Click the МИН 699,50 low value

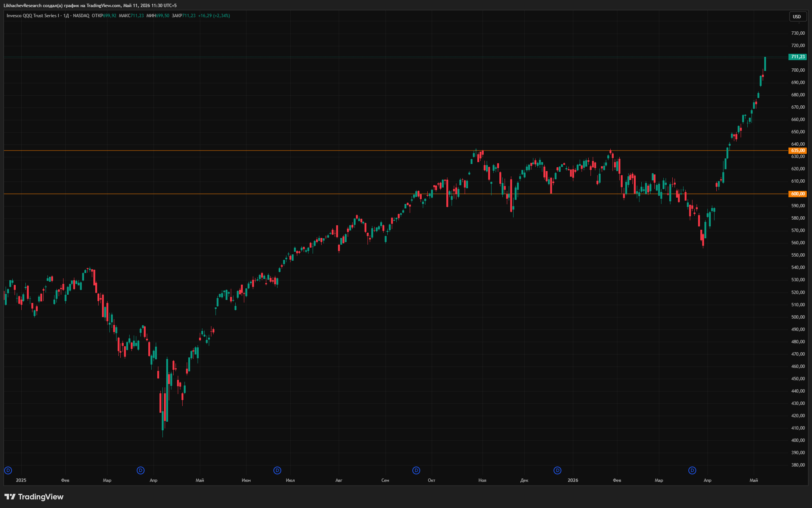pos(158,16)
